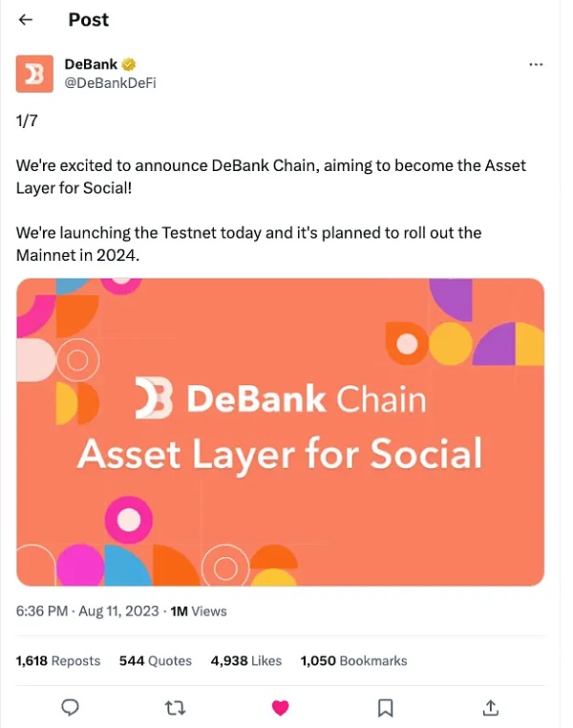The height and width of the screenshot is (728, 573).
Task: Click the gold verified badge
Action: click(129, 64)
